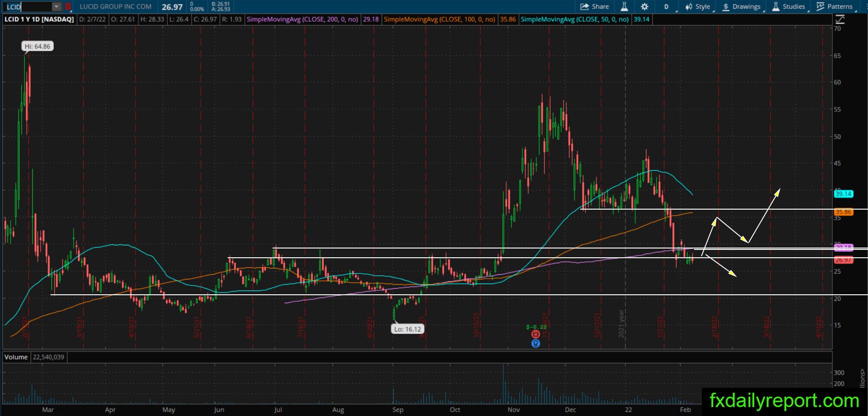Open the D time frame dropdown
868x416 pixels.
667,6
